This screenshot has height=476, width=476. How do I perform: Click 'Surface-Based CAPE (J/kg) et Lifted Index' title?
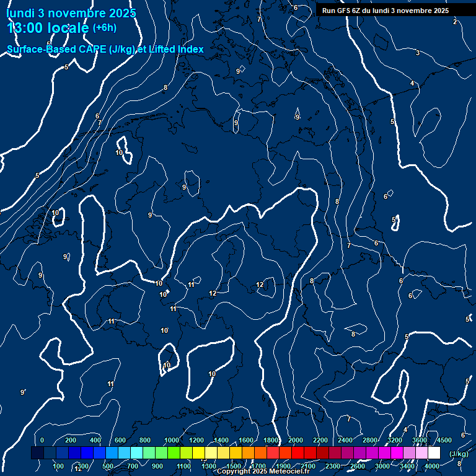point(105,49)
